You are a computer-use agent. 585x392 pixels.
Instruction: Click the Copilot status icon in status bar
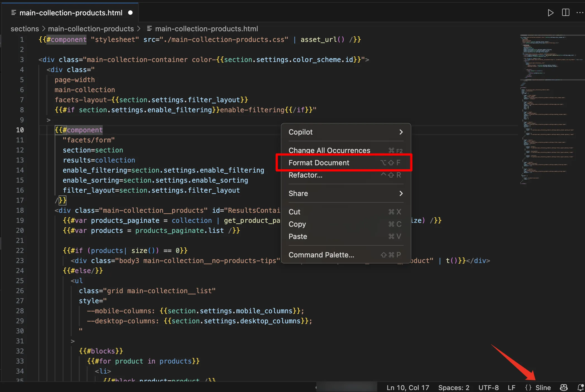pyautogui.click(x=564, y=388)
